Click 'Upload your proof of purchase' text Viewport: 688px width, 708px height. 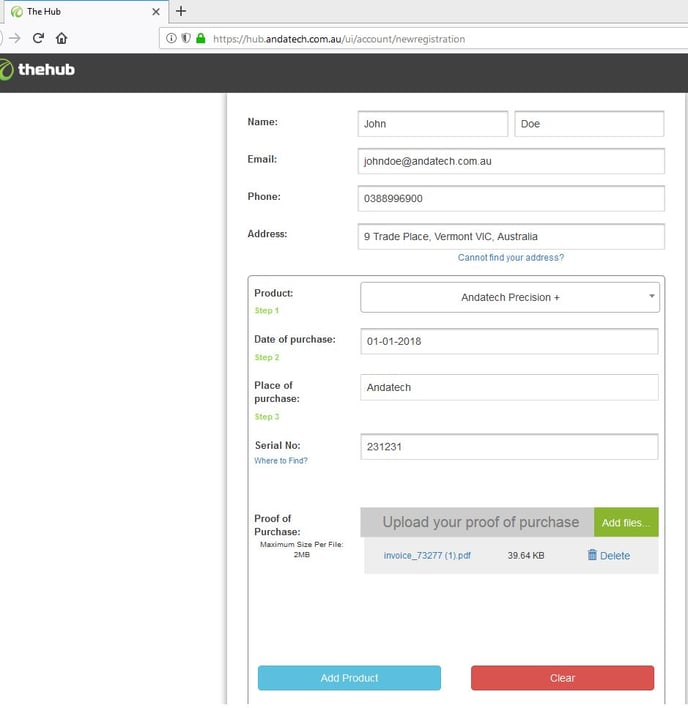point(481,522)
